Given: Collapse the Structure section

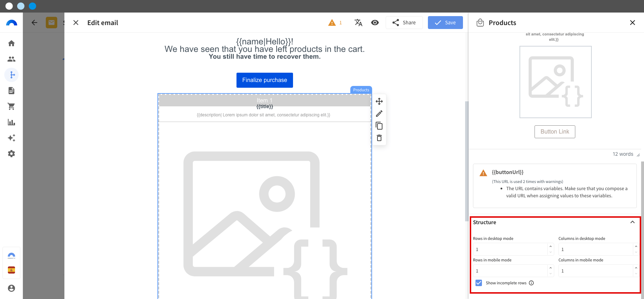Looking at the screenshot, I should click(633, 222).
